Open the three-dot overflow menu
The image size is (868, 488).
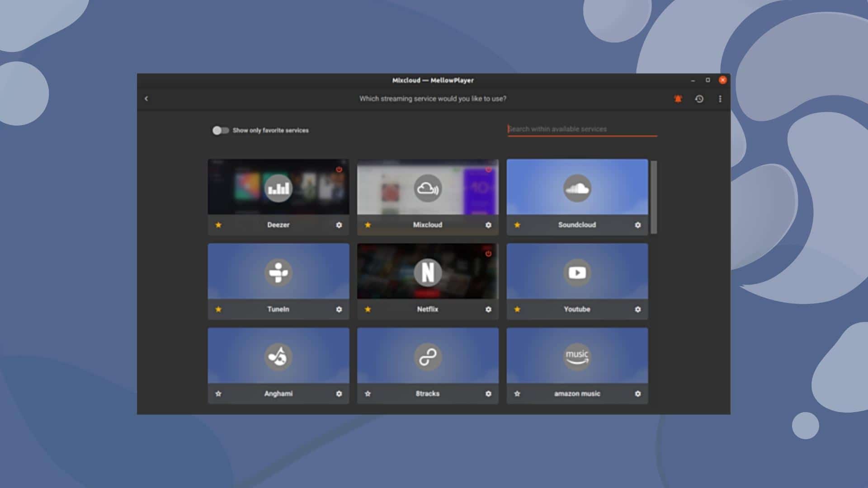click(720, 99)
